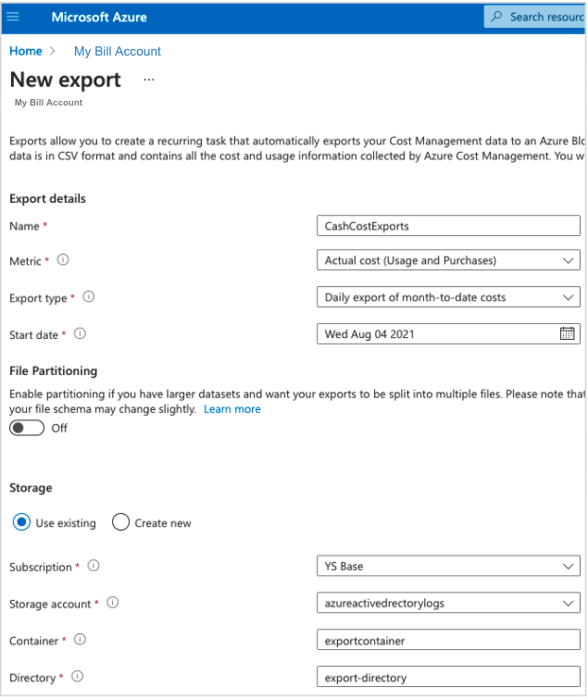Expand the Export type dropdown
This screenshot has width=588, height=700.
point(448,298)
